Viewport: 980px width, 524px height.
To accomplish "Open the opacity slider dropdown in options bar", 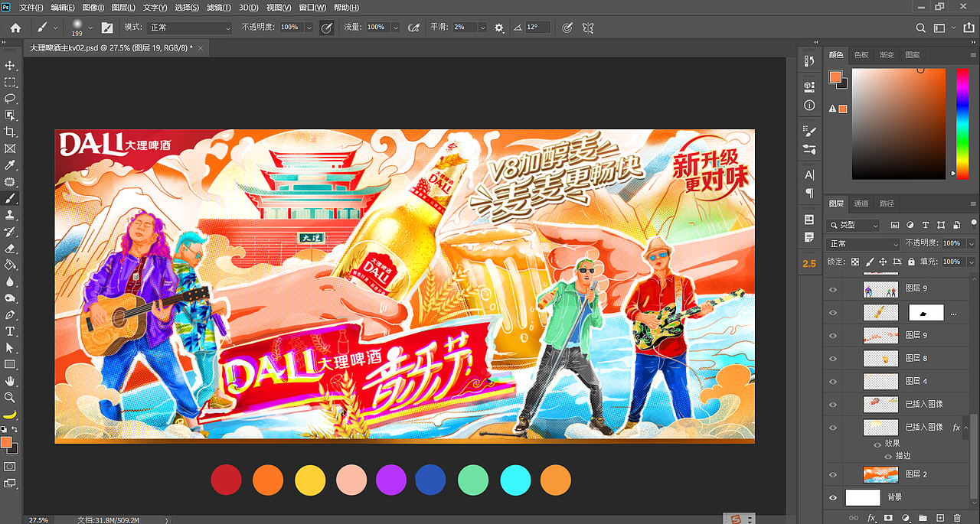I will tap(309, 28).
